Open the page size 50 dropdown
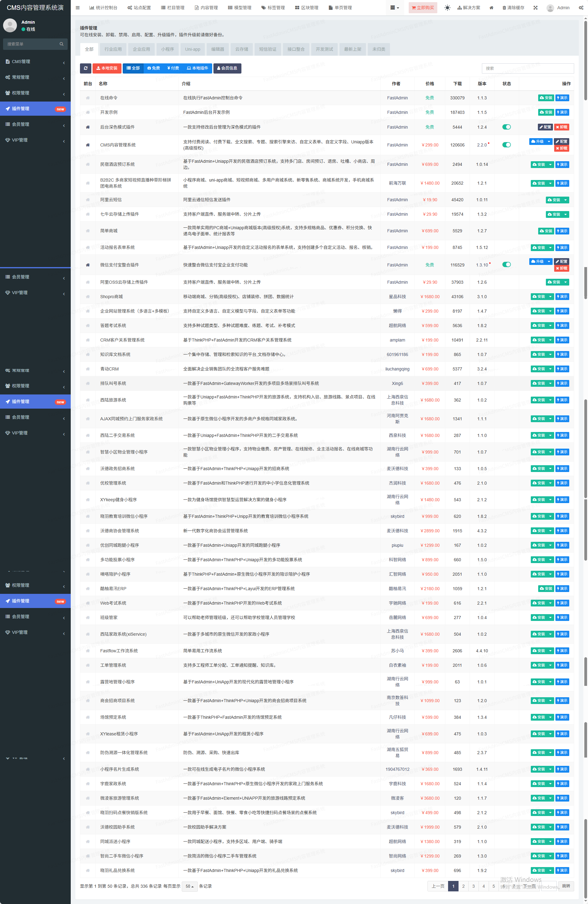 point(189,886)
